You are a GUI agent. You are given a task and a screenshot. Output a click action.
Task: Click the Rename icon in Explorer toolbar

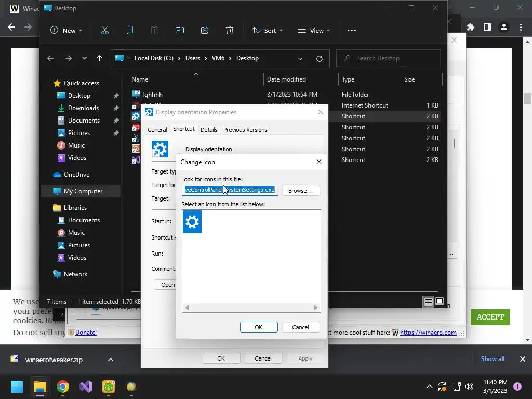tap(179, 30)
